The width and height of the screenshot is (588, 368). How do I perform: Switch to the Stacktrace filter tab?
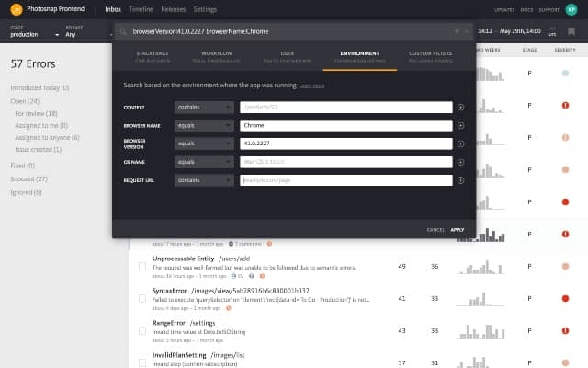[x=153, y=57]
